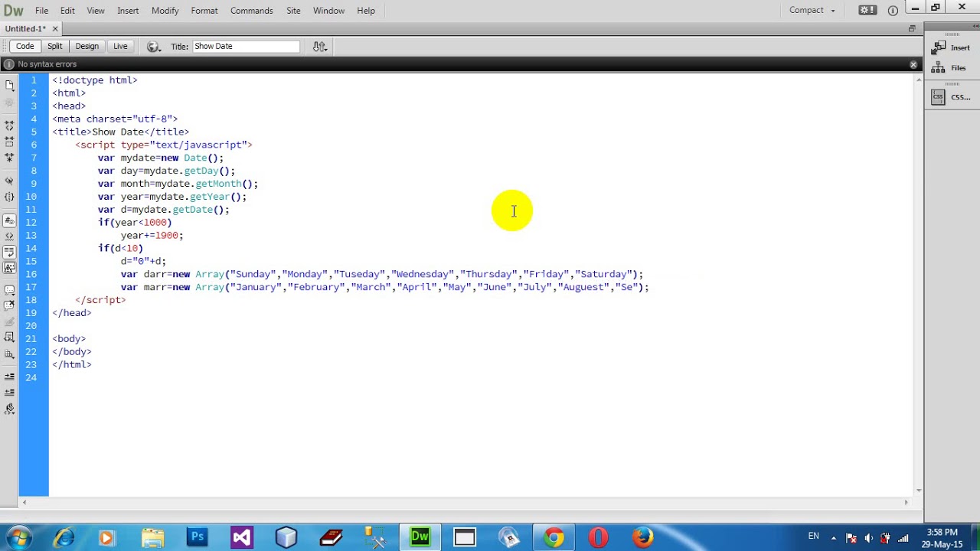Click Preview in Browser globe icon
This screenshot has width=980, height=551.
pos(153,47)
